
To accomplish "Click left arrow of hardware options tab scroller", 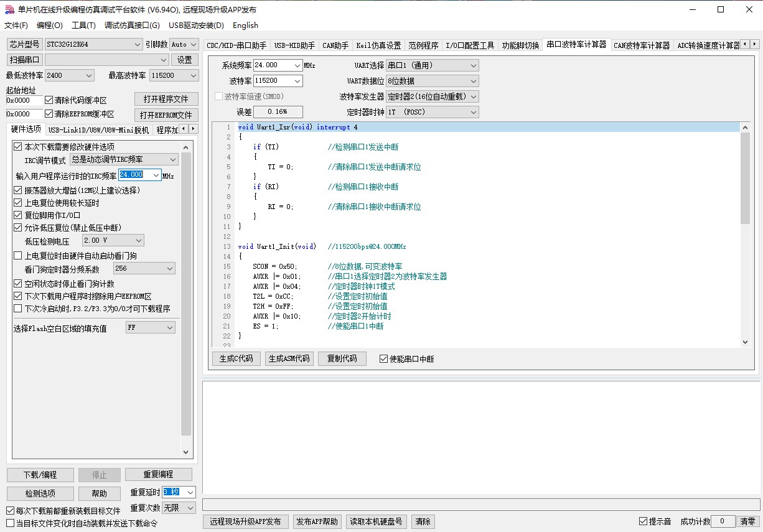I will click(x=184, y=129).
